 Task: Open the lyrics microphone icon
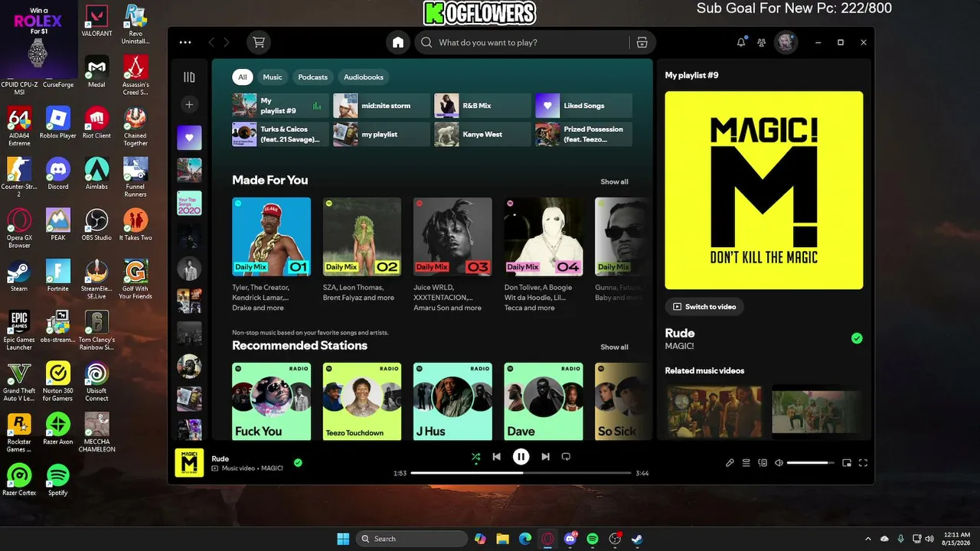[730, 463]
